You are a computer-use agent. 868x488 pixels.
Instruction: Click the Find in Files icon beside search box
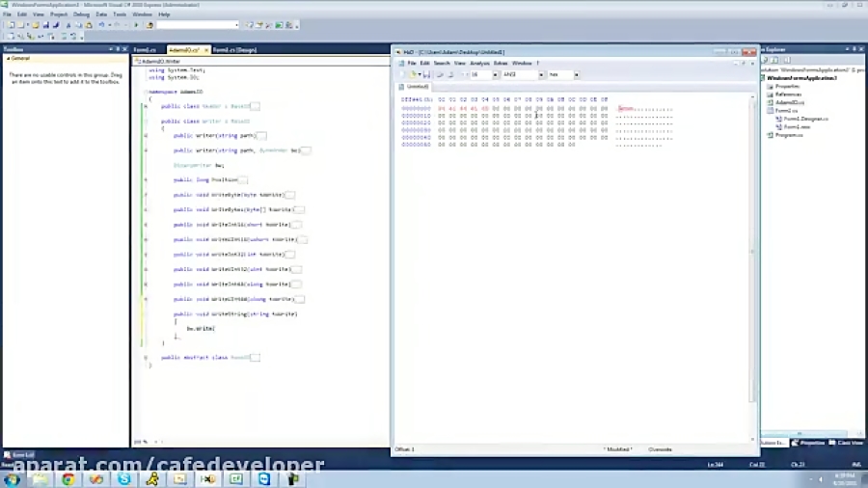pos(149,25)
